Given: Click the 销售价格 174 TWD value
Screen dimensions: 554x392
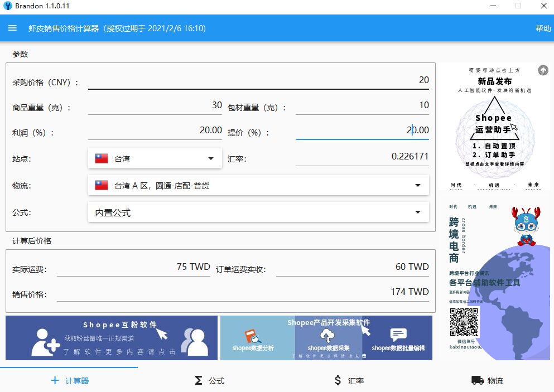Looking at the screenshot, I should pos(410,292).
